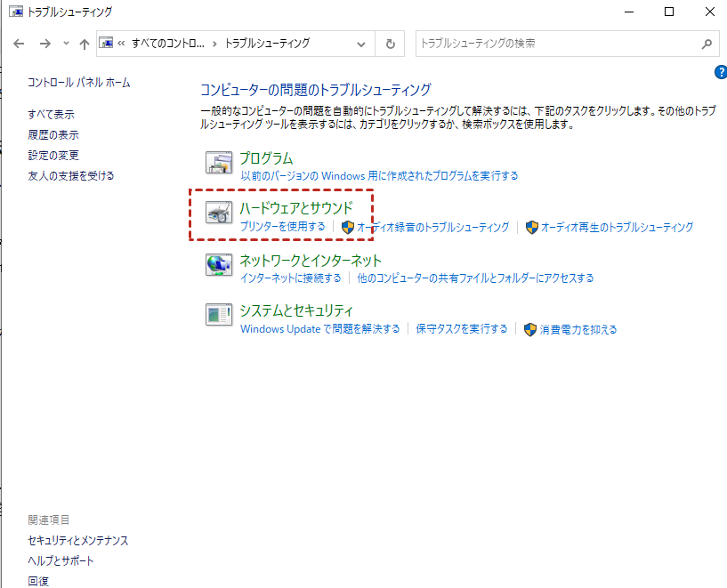The image size is (727, 588).
Task: Go up one level with the up arrow
Action: pos(84,44)
